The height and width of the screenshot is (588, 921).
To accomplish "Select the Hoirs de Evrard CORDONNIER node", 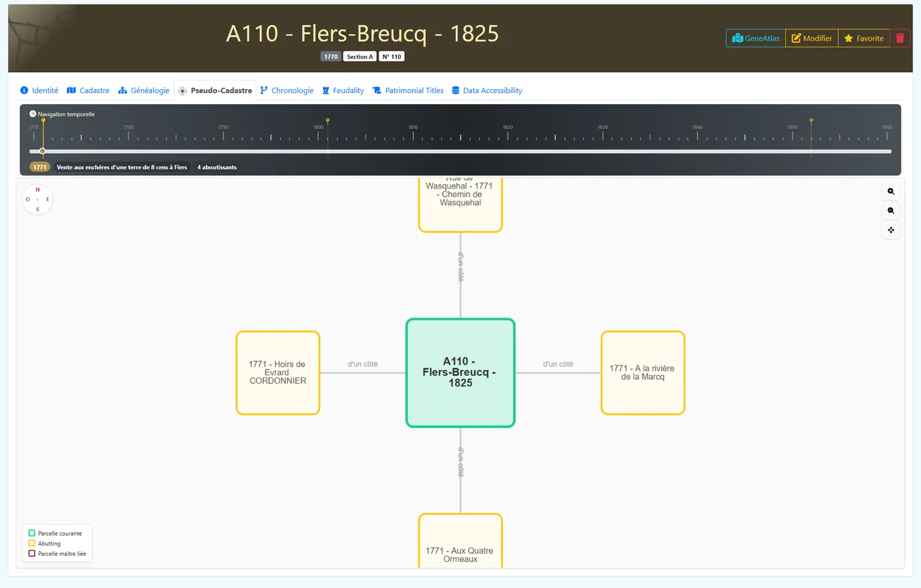I will click(x=278, y=373).
